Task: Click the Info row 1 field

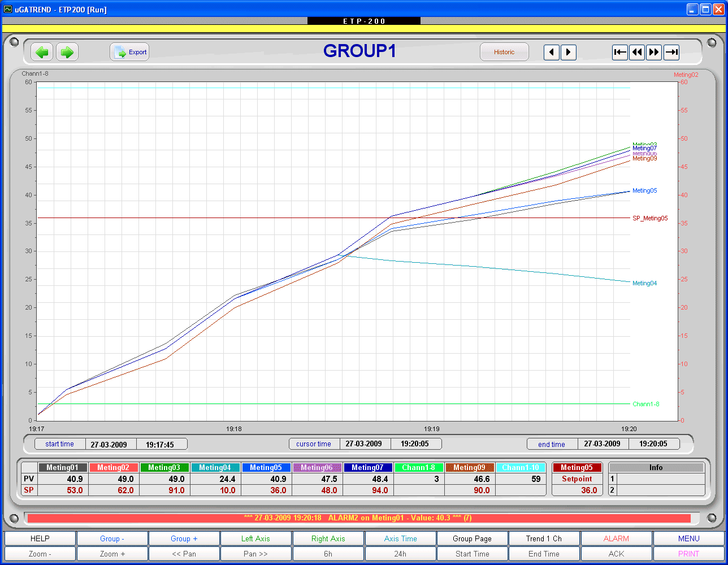Action: tap(661, 479)
